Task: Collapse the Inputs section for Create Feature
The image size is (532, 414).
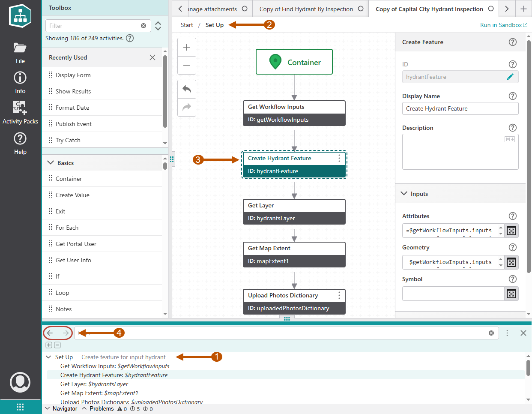Action: (403, 193)
